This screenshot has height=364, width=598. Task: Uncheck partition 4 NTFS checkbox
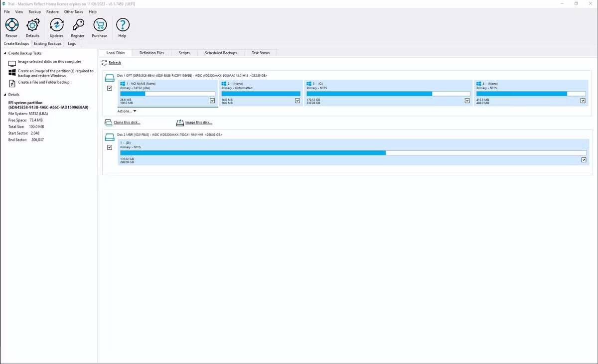(x=583, y=101)
